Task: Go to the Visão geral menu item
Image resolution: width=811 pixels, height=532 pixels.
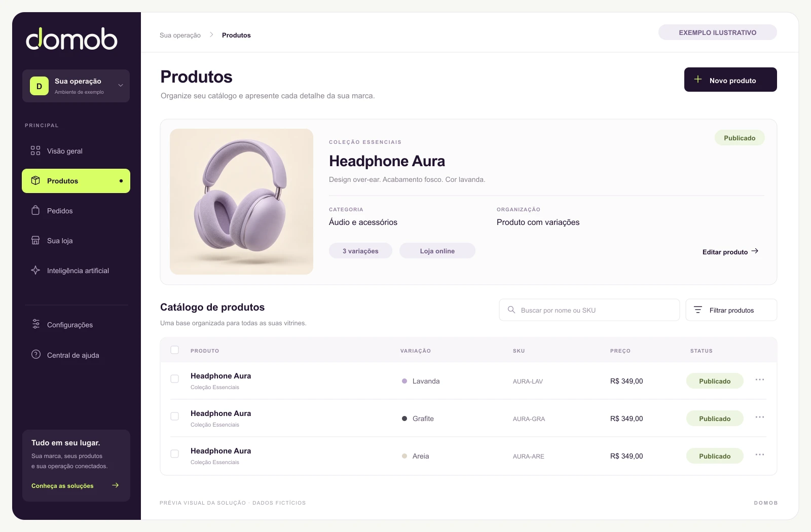Action: coord(76,151)
